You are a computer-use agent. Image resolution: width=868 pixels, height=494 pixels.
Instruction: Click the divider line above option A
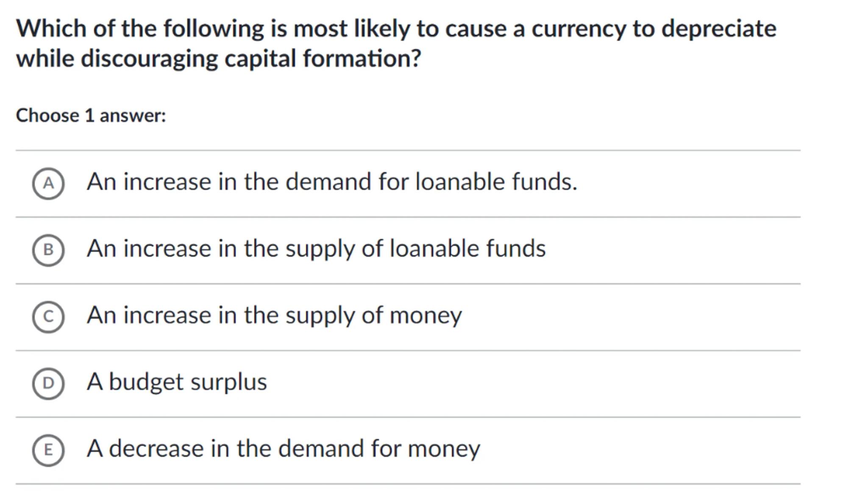[x=408, y=150]
